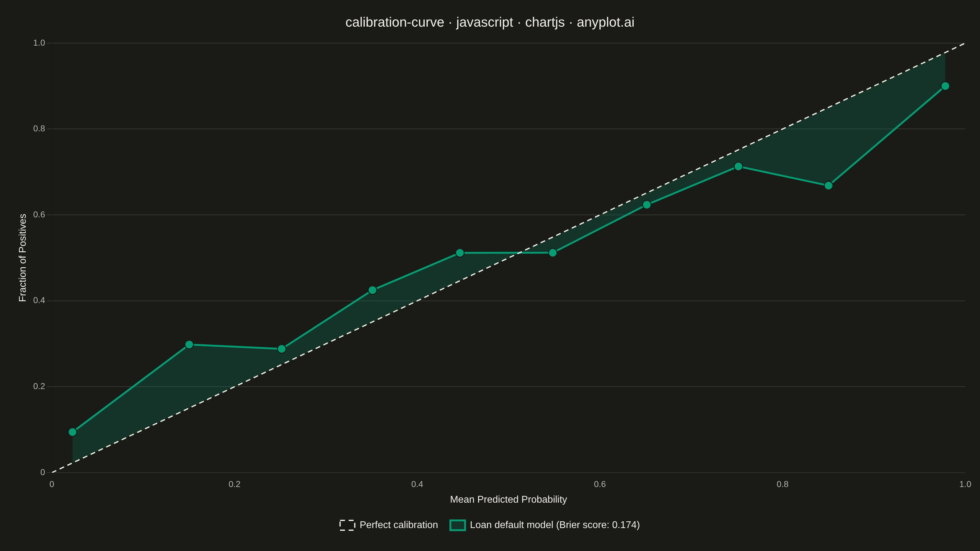Select the data point near 0.55 predicted probability
This screenshot has width=980, height=551.
click(x=553, y=253)
